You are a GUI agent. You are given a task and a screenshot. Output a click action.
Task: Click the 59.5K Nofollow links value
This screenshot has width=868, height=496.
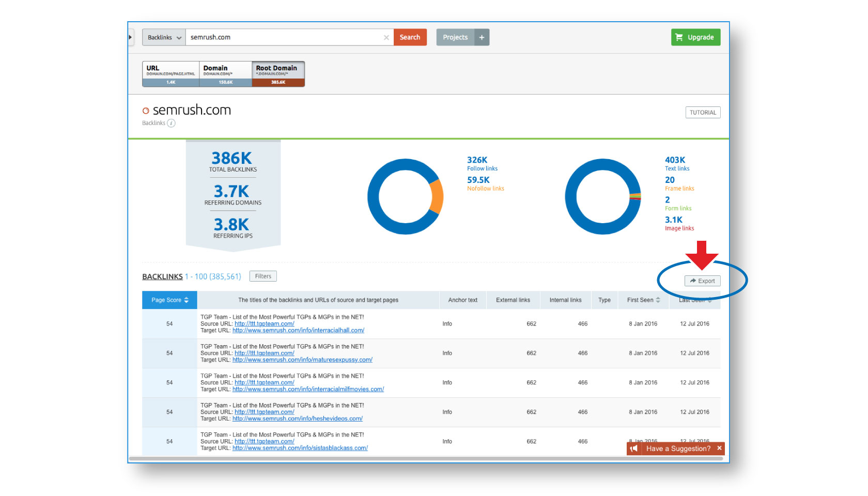478,180
